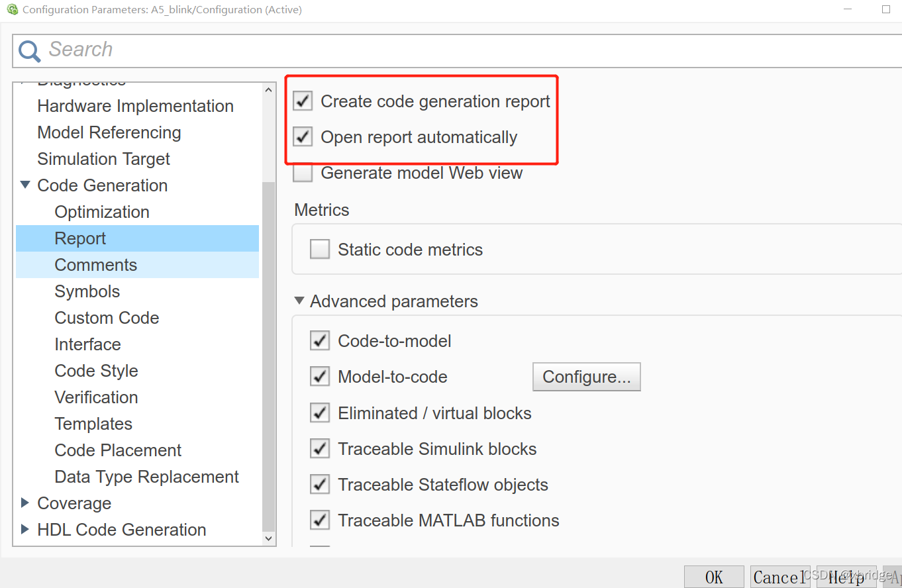Open the Optimization pane
This screenshot has width=902, height=588.
[102, 212]
